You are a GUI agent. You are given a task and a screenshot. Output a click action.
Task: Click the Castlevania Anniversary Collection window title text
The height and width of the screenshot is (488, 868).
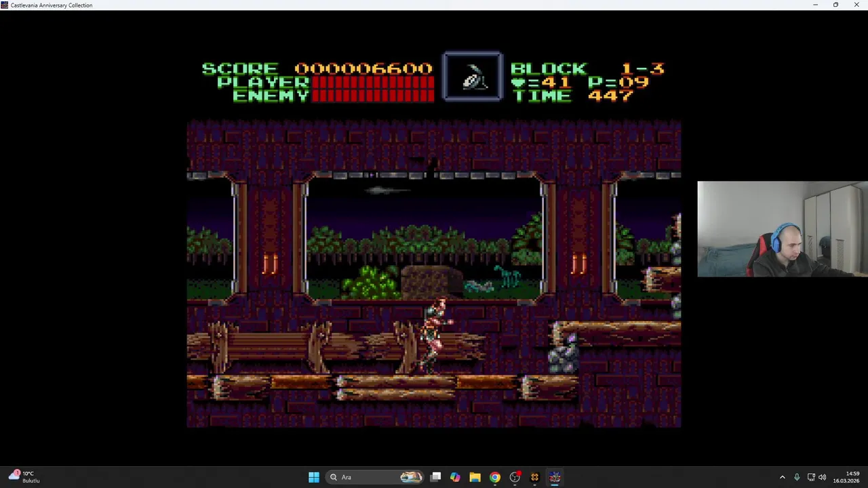coord(52,5)
